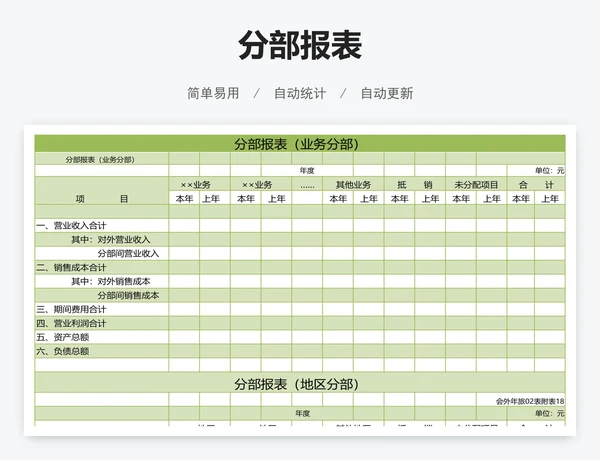Select row 六、负债总额
Viewport: 600px width, 460px height.
point(300,351)
